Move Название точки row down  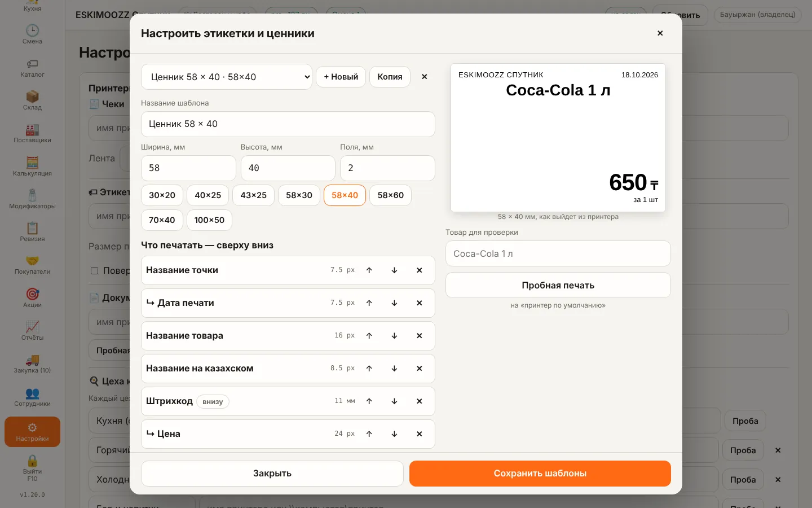(394, 270)
